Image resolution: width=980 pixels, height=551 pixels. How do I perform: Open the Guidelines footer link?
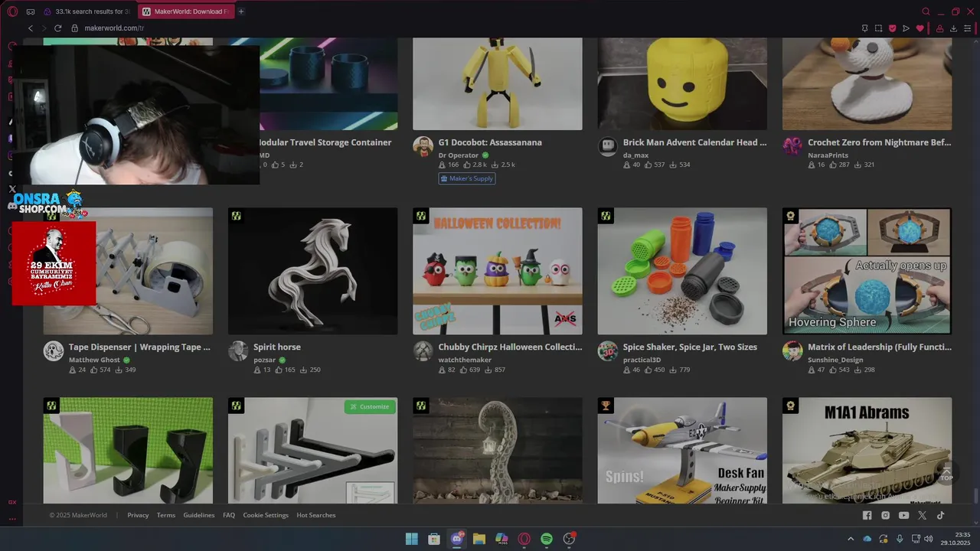pyautogui.click(x=199, y=515)
